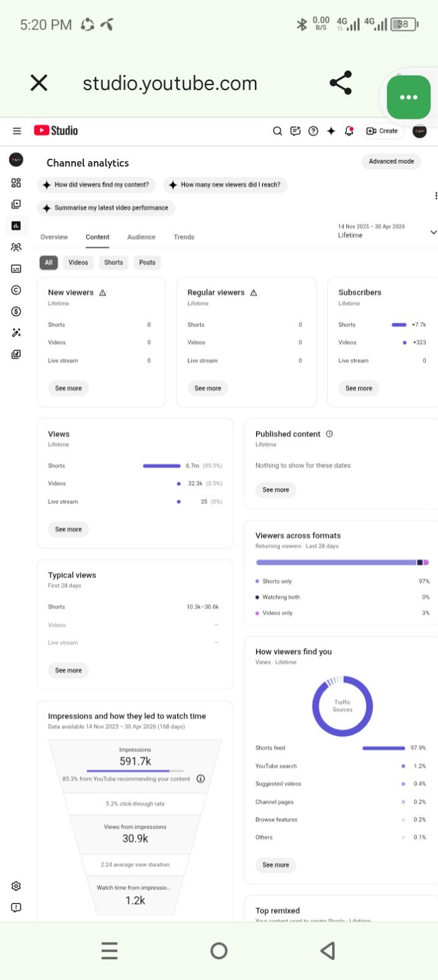Open the hamburger navigation menu

point(17,130)
